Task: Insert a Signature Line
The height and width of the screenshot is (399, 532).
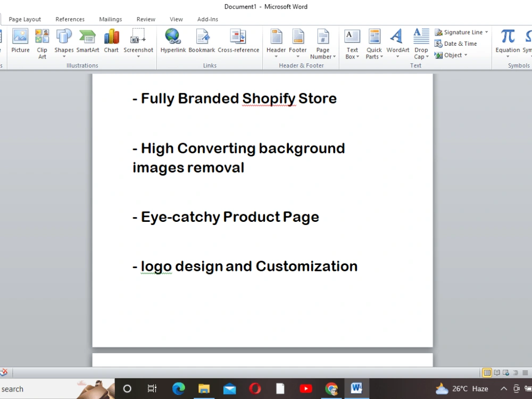Action: tap(459, 32)
